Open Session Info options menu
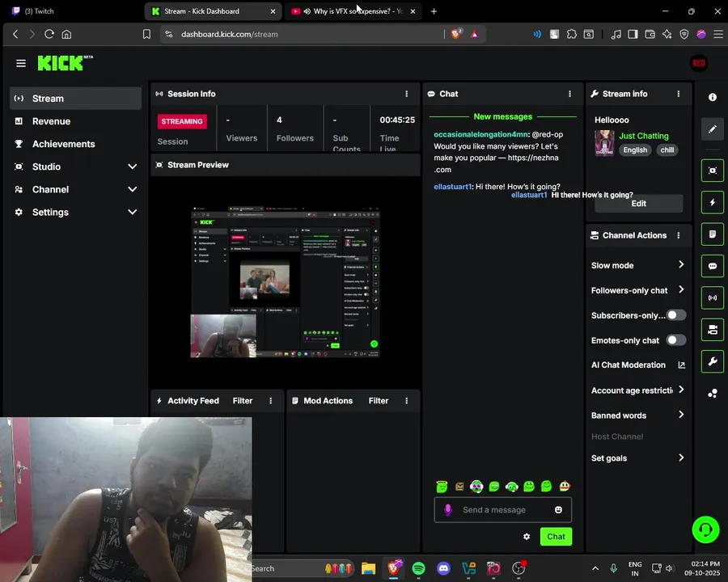Screen dimensions: 728x582 [407, 94]
